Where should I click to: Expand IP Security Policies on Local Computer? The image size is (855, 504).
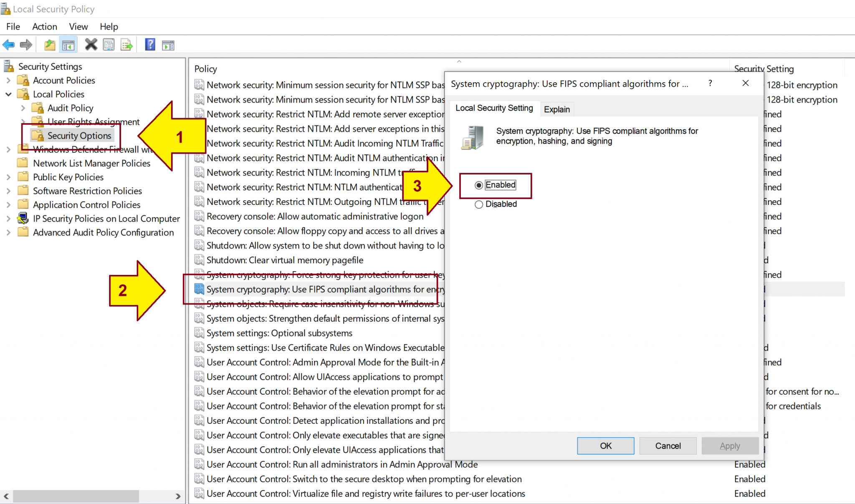[9, 218]
